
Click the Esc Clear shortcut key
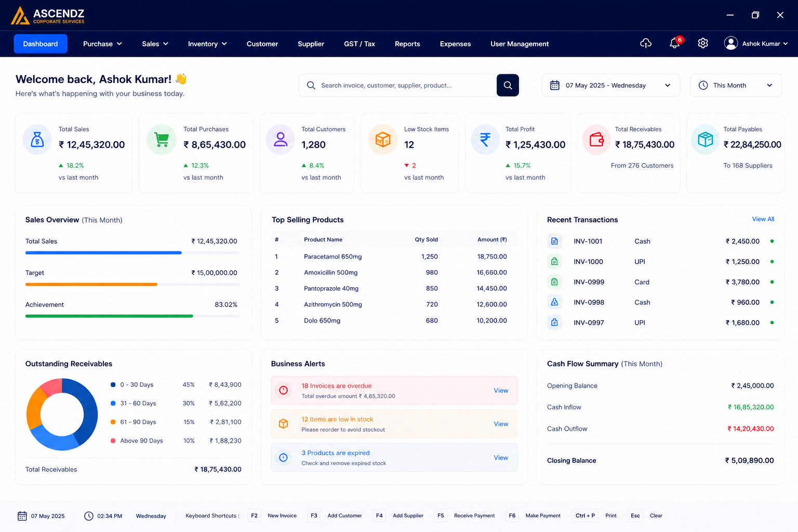[x=635, y=516]
